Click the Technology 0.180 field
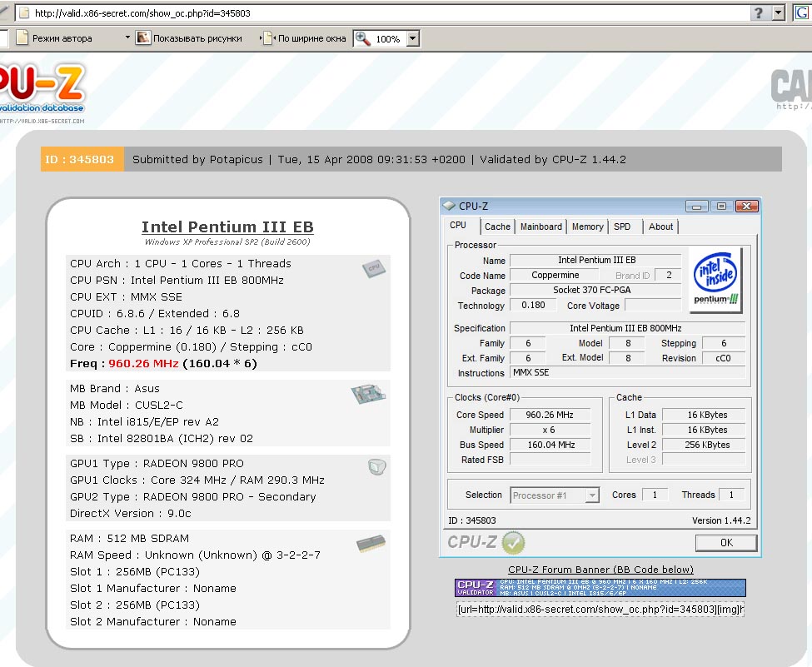The width and height of the screenshot is (812, 667). coord(533,305)
